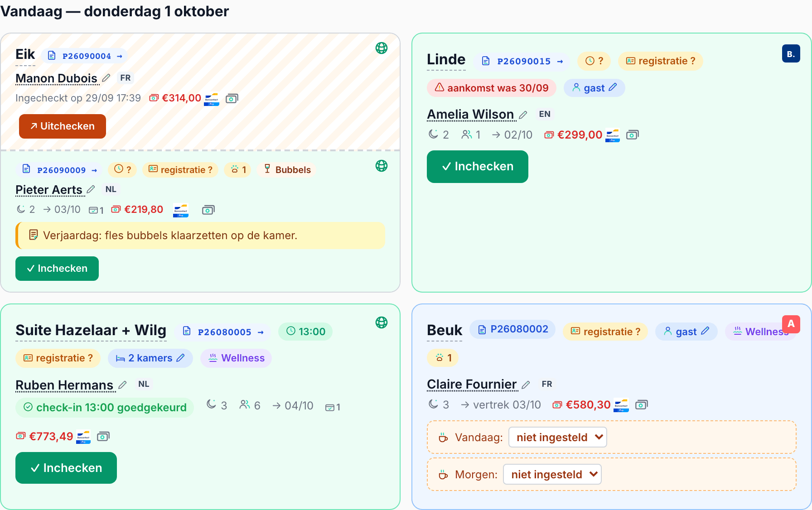812x510 pixels.
Task: Click the Airbnb A badge on Beuk
Action: [791, 324]
